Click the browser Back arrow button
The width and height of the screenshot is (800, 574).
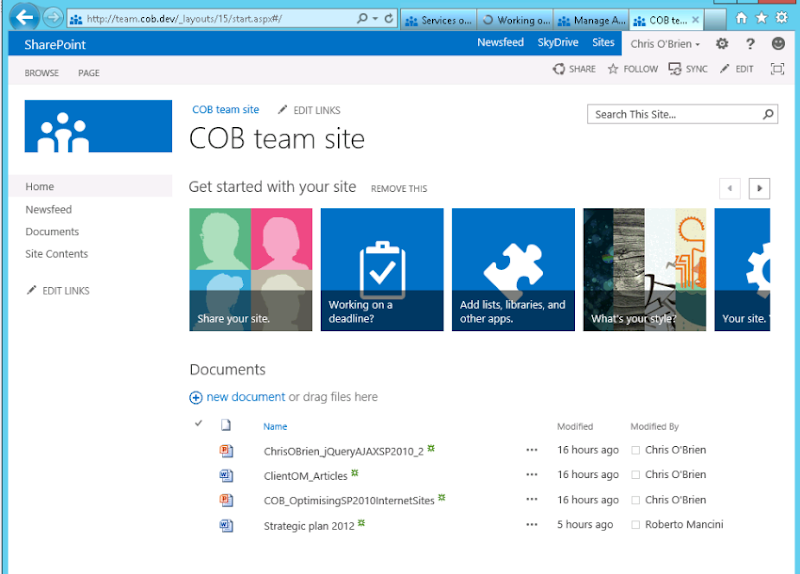point(24,17)
